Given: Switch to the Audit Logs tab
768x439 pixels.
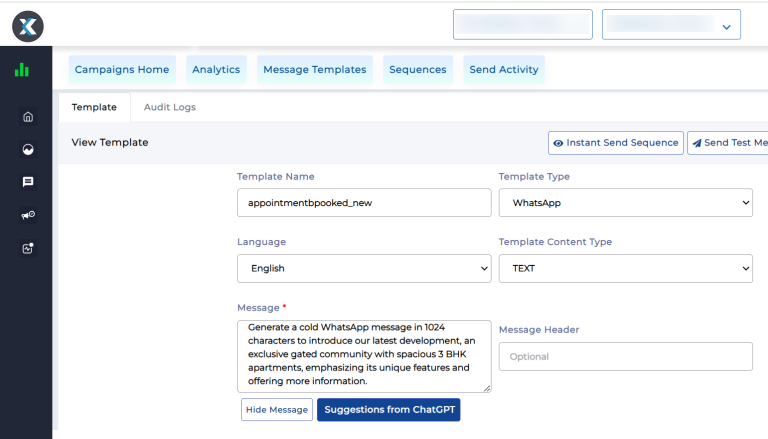Looking at the screenshot, I should [169, 107].
